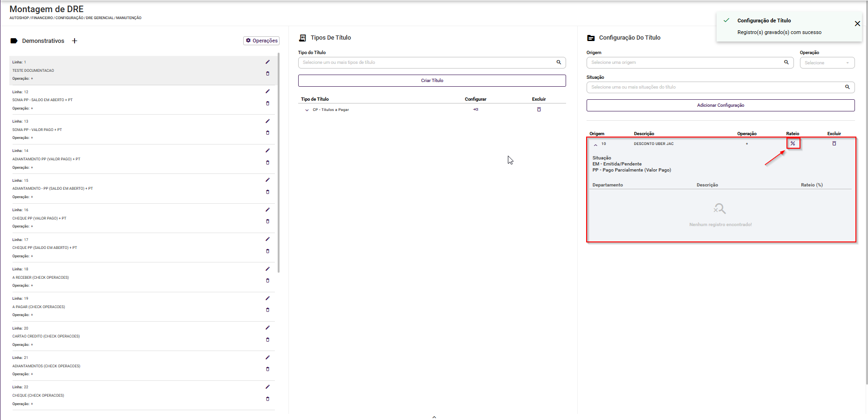The width and height of the screenshot is (868, 420).
Task: Click the search icon in Situação field
Action: click(847, 87)
